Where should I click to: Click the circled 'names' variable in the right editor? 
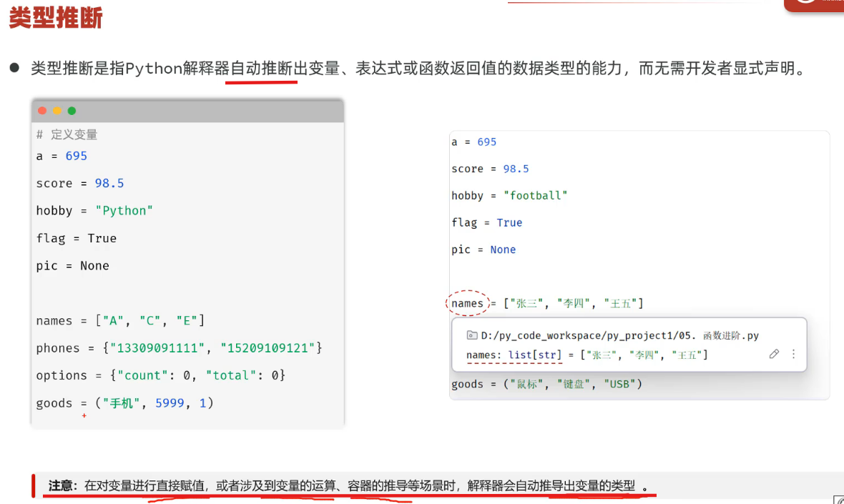click(467, 303)
